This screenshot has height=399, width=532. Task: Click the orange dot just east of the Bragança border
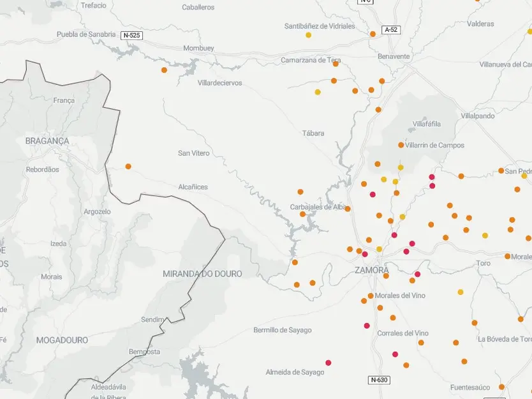tap(128, 167)
